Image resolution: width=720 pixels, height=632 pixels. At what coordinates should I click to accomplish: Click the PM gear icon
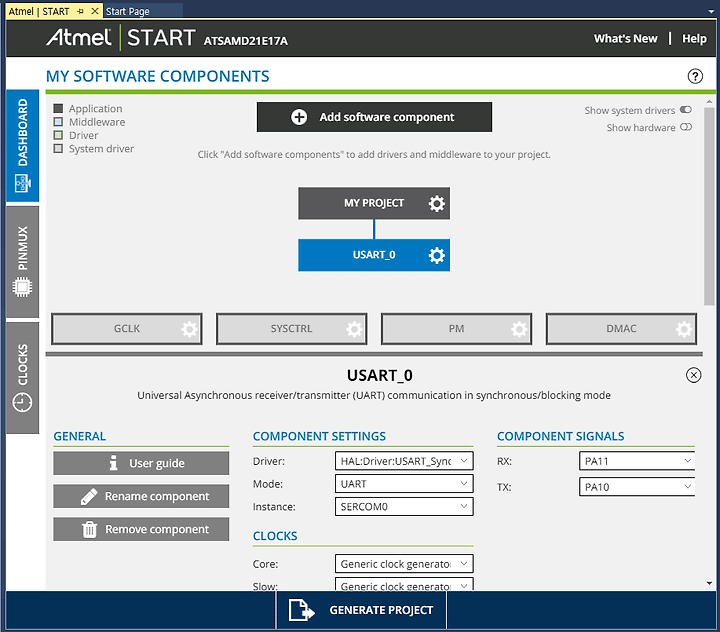[519, 329]
